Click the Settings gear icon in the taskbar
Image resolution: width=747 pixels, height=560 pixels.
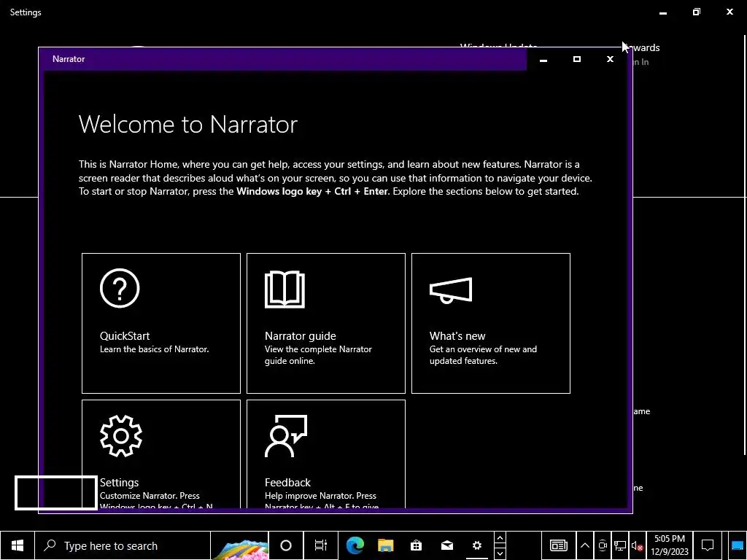[x=477, y=545]
